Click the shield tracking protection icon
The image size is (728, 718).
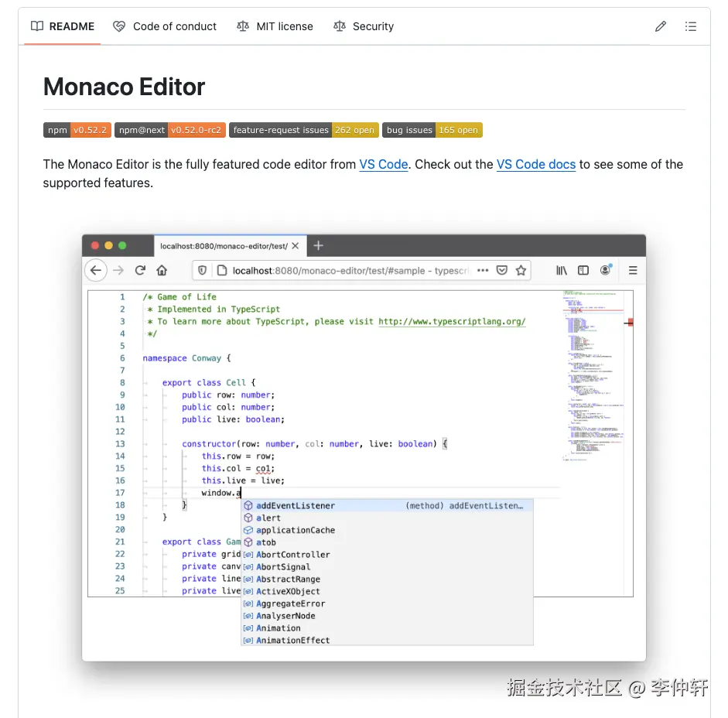[x=203, y=270]
